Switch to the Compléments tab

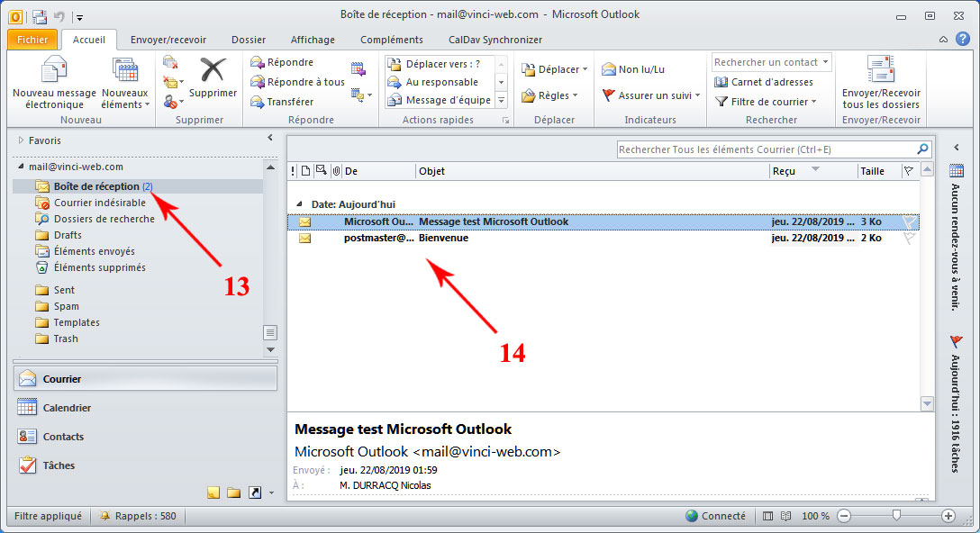click(391, 40)
